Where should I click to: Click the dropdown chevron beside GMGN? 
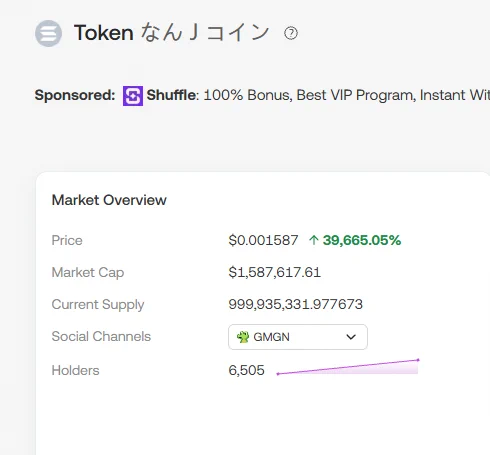pyautogui.click(x=351, y=337)
